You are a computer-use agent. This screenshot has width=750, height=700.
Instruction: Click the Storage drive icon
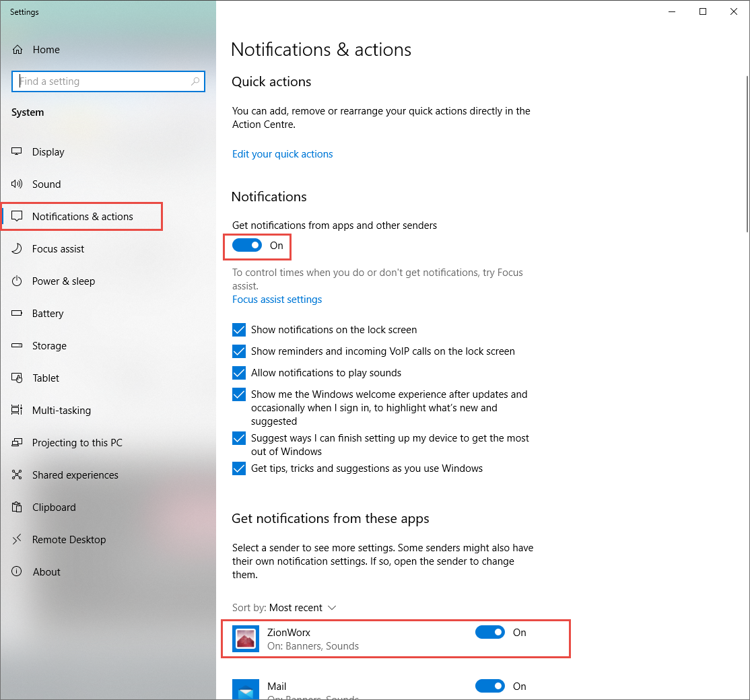17,346
